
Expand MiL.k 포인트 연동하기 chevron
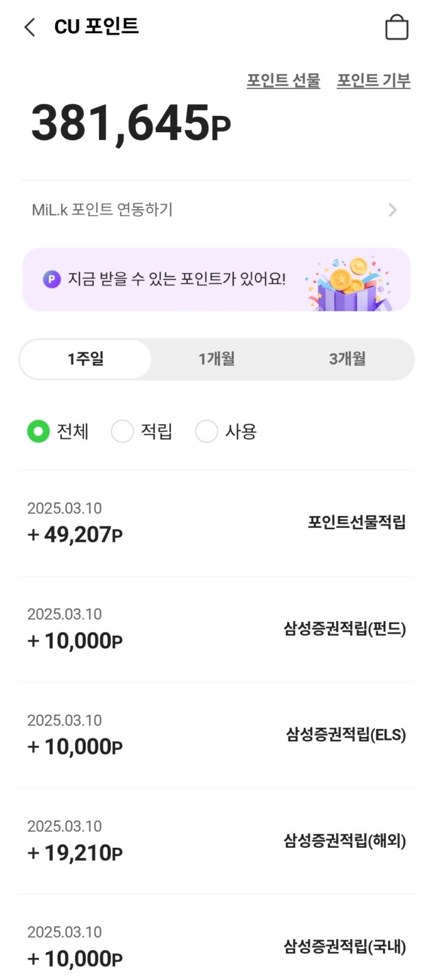pyautogui.click(x=393, y=210)
